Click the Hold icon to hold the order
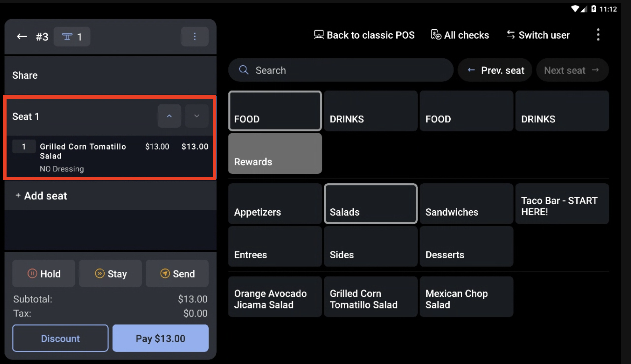The width and height of the screenshot is (631, 364). pyautogui.click(x=33, y=274)
